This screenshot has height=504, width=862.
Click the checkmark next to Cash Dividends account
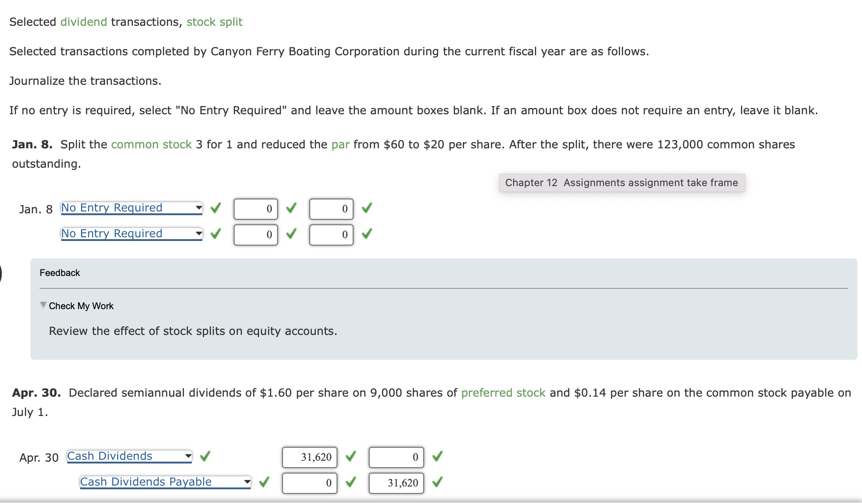coord(206,457)
